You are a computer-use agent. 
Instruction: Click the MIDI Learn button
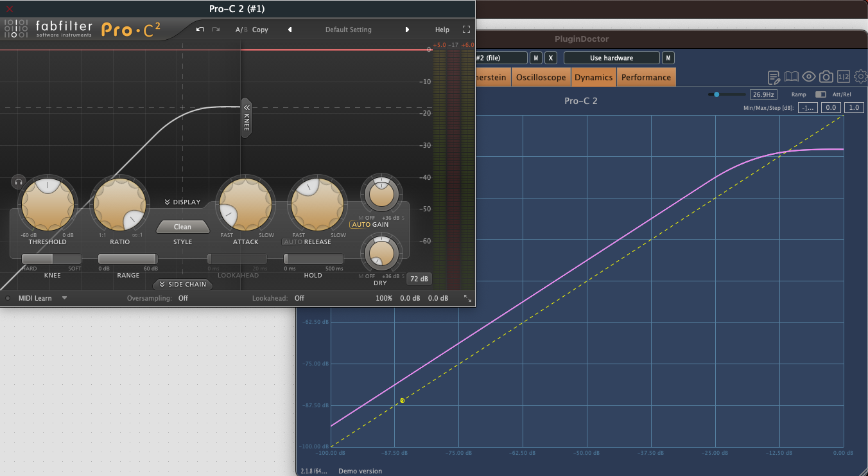pyautogui.click(x=35, y=298)
